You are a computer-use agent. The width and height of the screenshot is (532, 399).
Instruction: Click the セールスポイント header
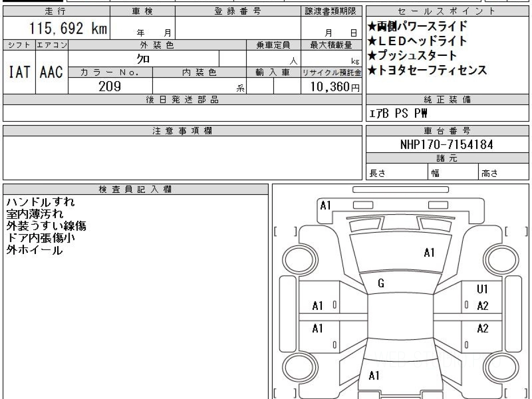coord(447,12)
